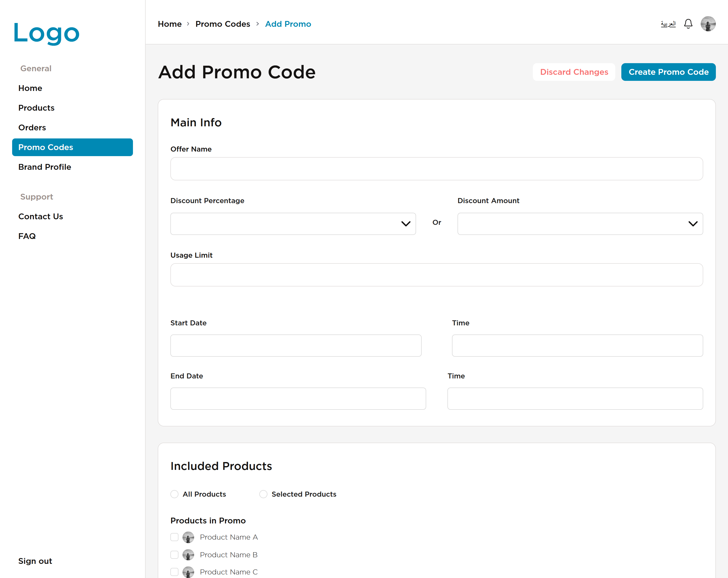
Task: Click the Create Promo Code button
Action: click(x=668, y=72)
